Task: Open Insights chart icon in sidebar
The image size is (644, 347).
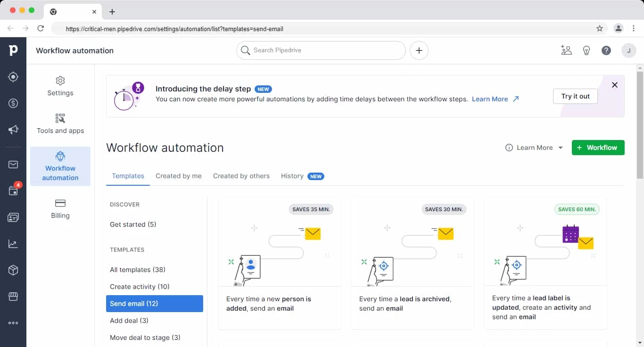Action: click(13, 244)
